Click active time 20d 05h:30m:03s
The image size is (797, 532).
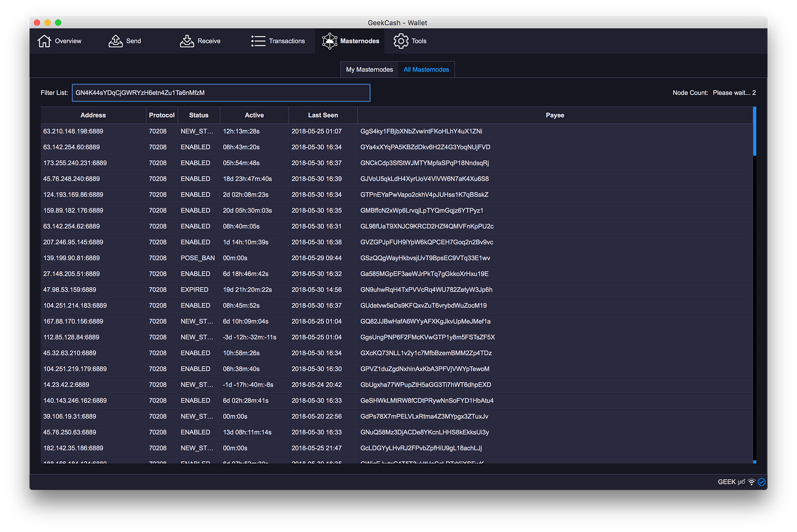point(248,211)
